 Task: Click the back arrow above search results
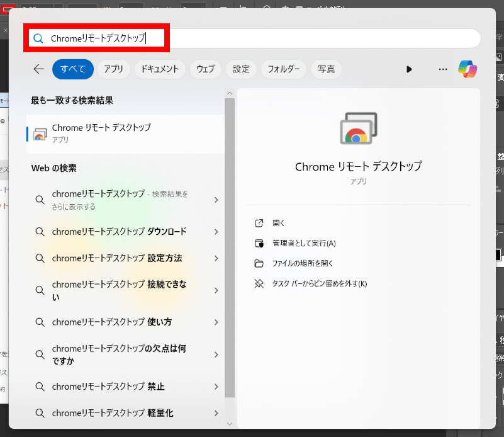coord(38,69)
